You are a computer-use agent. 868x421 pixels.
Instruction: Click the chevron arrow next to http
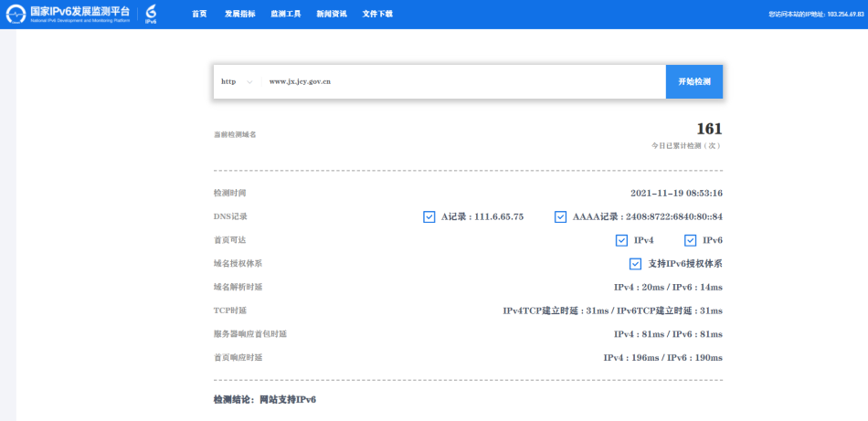point(249,81)
